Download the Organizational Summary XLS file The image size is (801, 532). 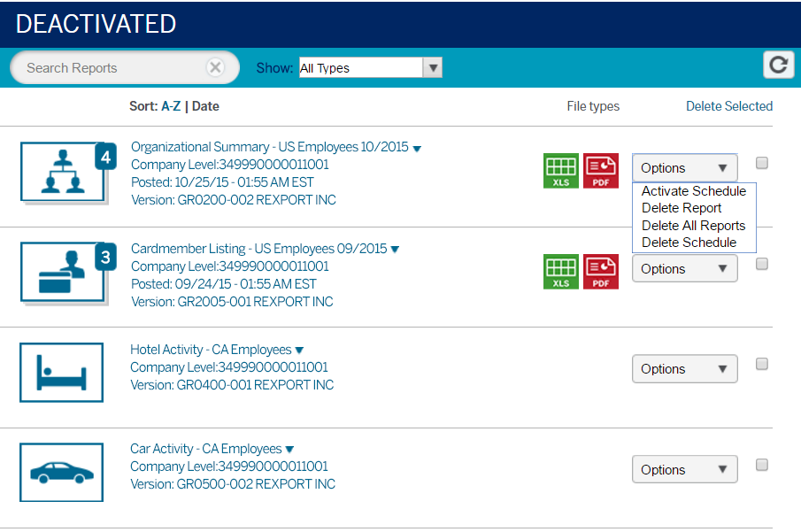tap(561, 170)
